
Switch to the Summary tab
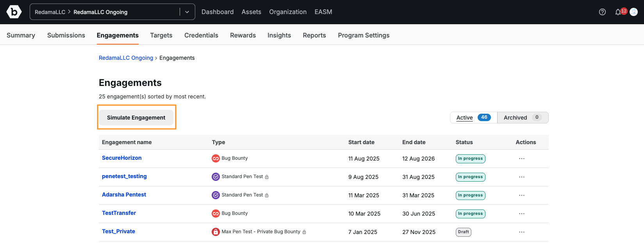point(21,35)
